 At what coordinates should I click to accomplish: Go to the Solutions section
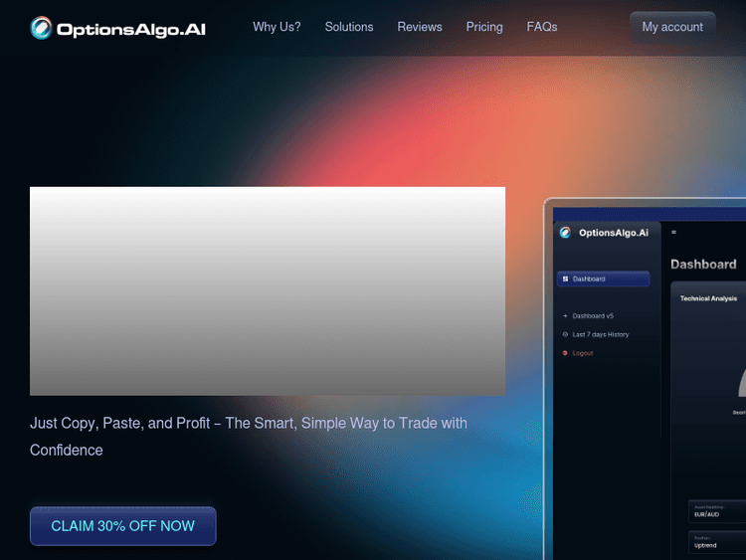tap(349, 27)
